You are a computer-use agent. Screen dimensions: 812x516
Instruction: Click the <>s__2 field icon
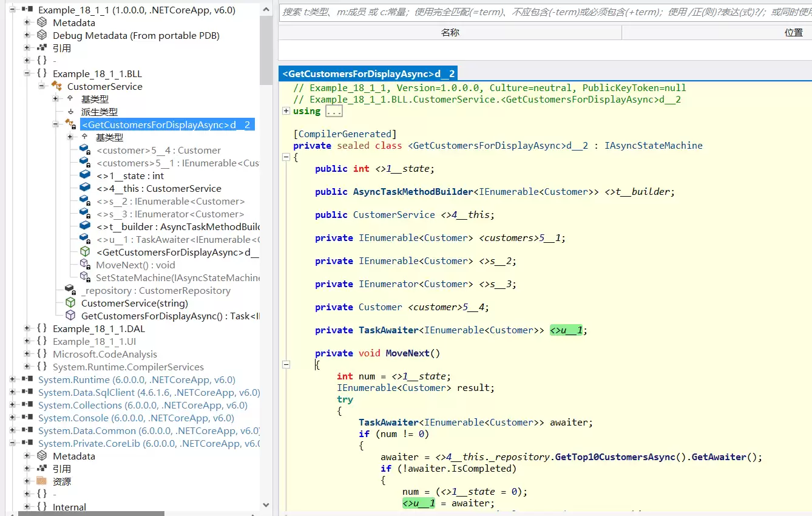tap(85, 201)
